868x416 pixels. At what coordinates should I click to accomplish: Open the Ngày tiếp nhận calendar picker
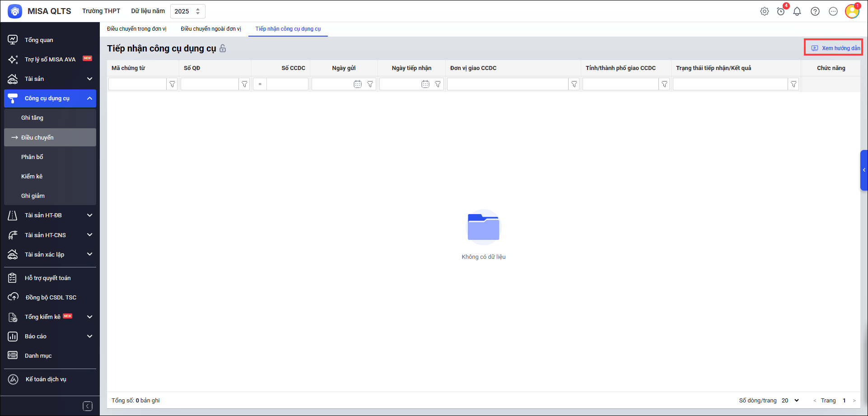pos(425,84)
